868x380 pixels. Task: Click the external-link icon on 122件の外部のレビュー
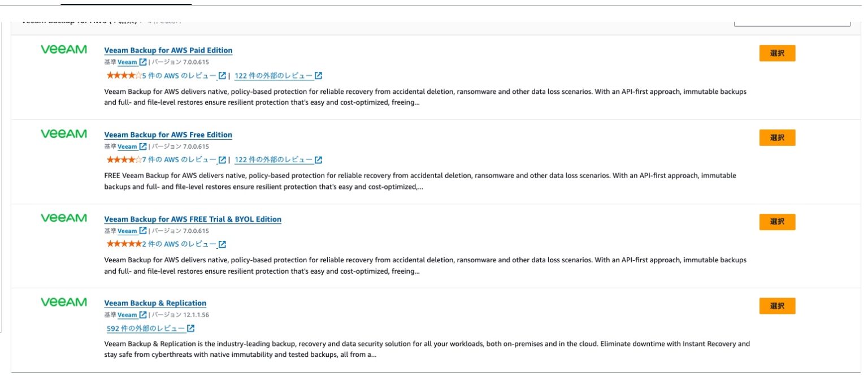click(318, 75)
